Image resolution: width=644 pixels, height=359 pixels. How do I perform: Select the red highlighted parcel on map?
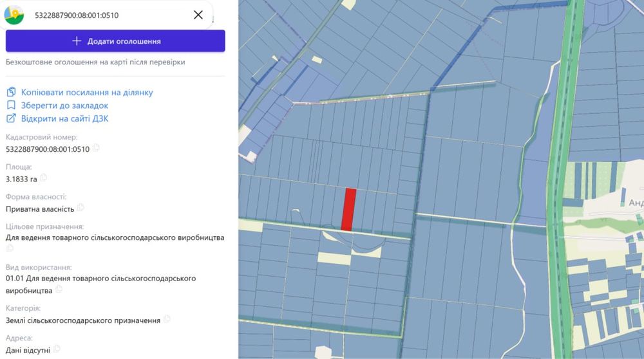tap(348, 210)
